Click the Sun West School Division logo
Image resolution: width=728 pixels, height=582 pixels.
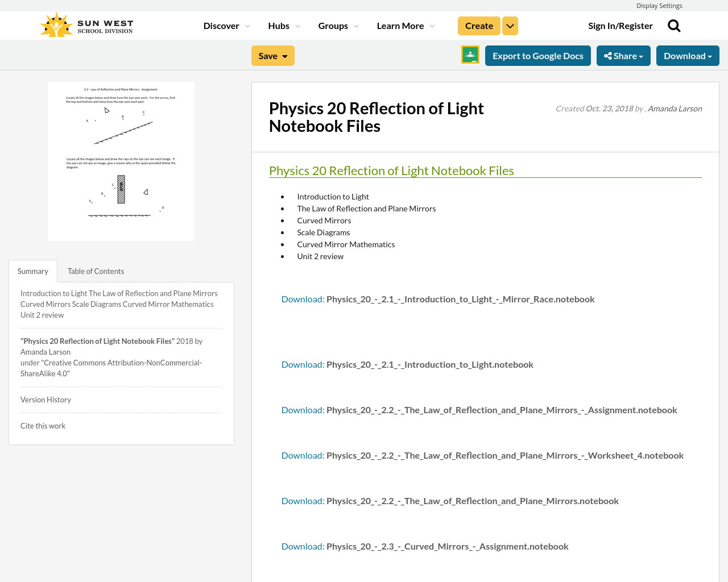pyautogui.click(x=85, y=23)
